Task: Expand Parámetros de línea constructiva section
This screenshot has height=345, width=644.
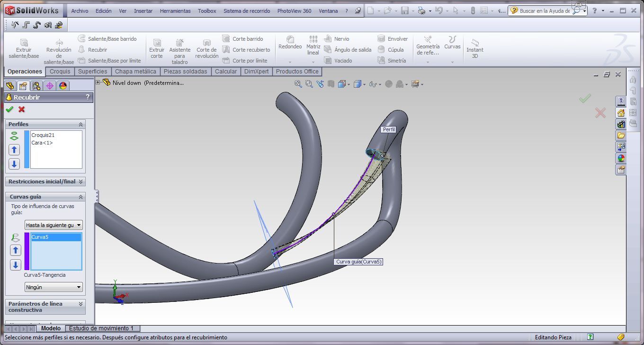Action: tap(80, 304)
